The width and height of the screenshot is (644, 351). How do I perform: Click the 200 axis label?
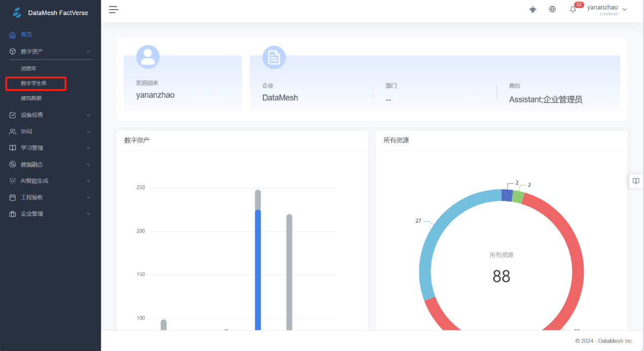coord(140,231)
